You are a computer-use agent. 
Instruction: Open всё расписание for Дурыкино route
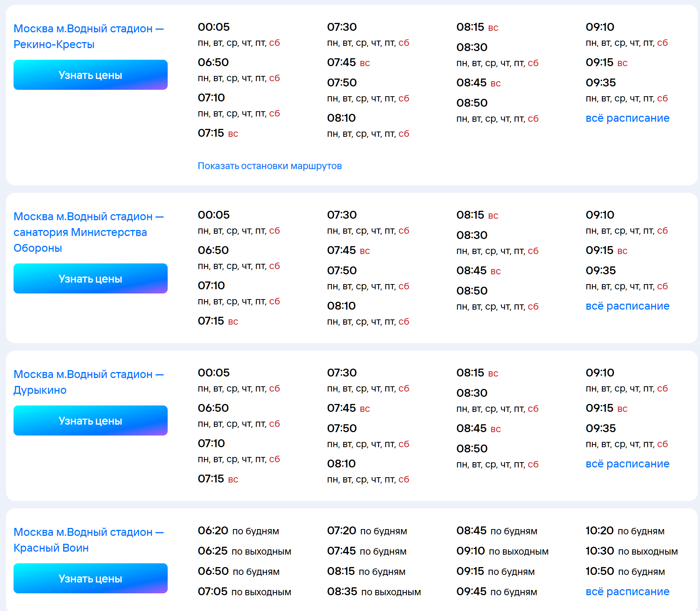coord(627,464)
